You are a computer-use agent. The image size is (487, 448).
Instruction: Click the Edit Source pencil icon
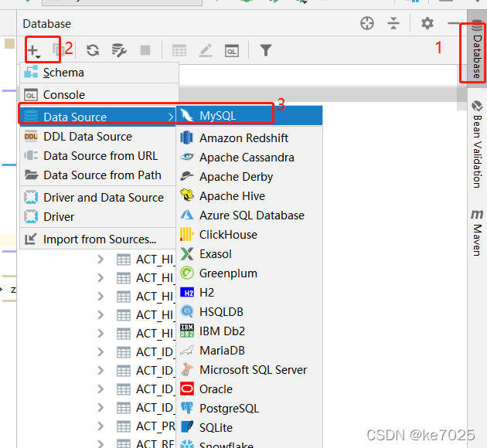click(206, 50)
